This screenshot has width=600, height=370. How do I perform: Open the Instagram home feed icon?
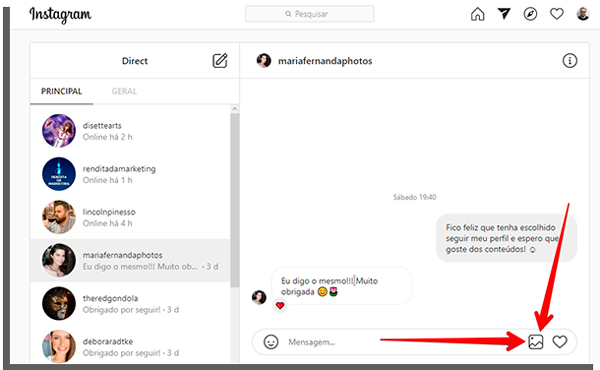click(477, 14)
